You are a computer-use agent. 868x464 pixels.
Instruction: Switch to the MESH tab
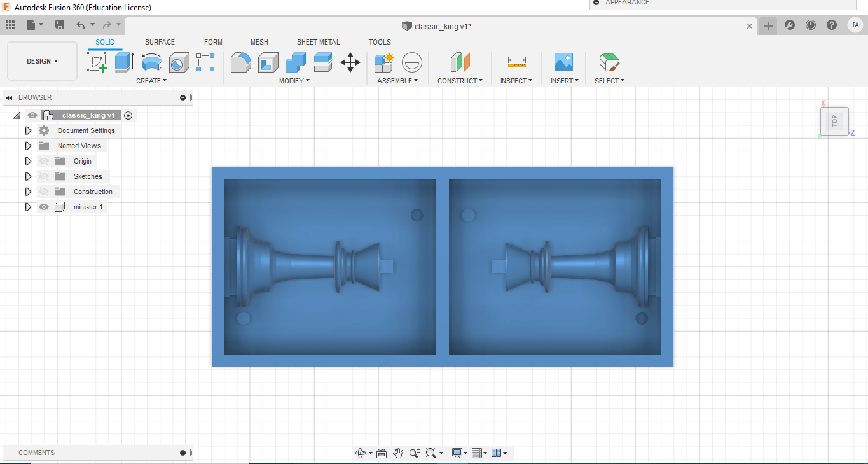coord(259,42)
